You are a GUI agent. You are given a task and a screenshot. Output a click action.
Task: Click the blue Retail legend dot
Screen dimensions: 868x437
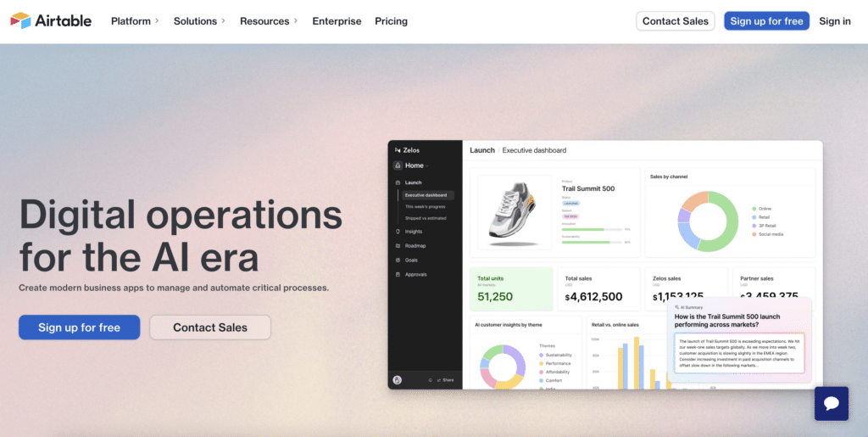754,217
